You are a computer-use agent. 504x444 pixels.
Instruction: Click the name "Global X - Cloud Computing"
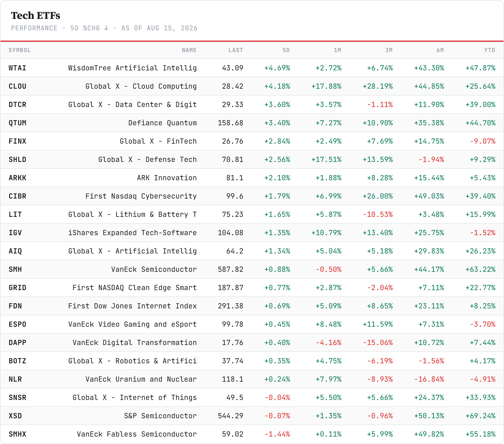point(141,86)
